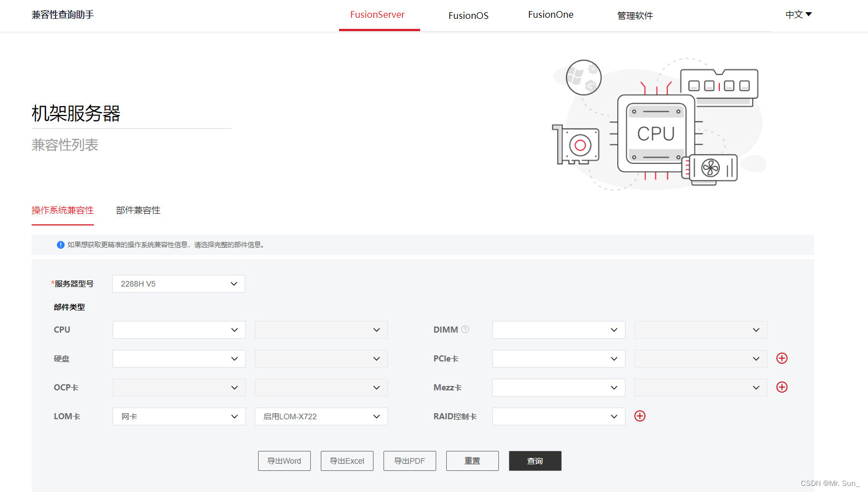Expand the second CPU model dropdown
Viewport: 868px width, 492px height.
click(x=321, y=330)
